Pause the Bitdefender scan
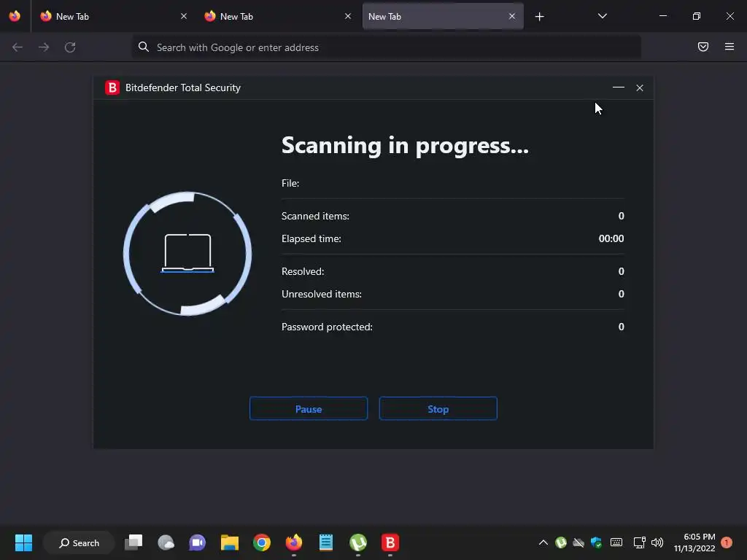Screen dimensions: 747x560 (309, 408)
